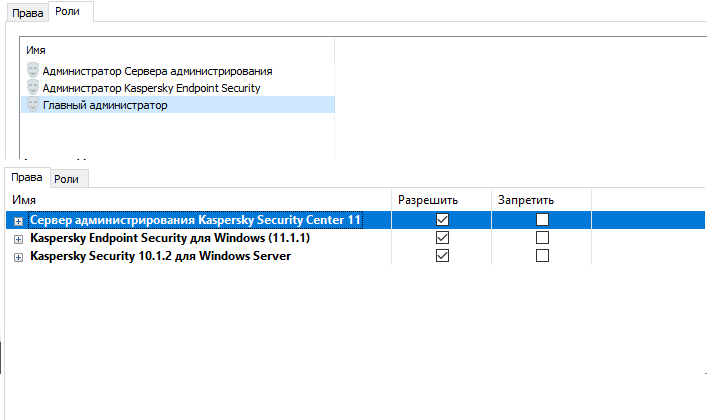Click the Запретить column header
This screenshot has width=707, height=420.
(526, 200)
